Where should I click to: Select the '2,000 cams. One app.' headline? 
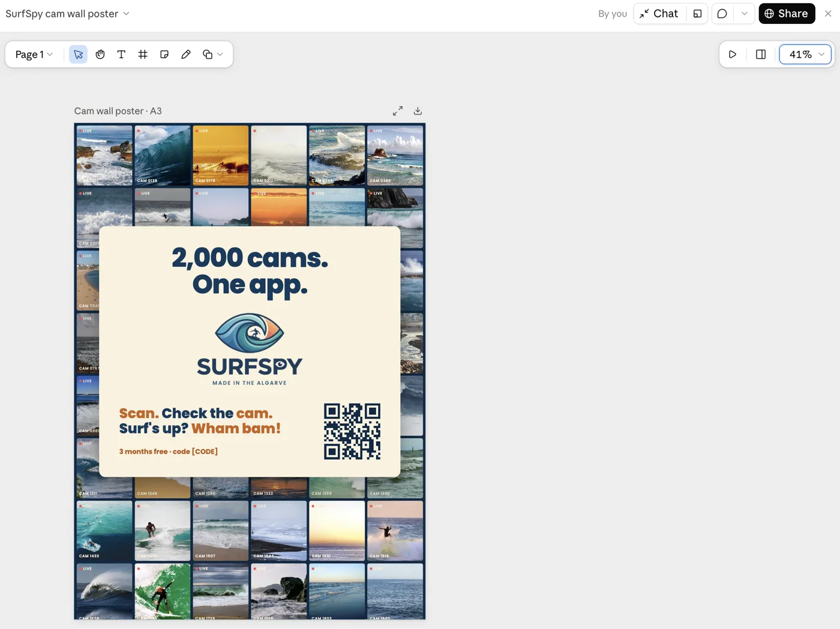pos(250,271)
